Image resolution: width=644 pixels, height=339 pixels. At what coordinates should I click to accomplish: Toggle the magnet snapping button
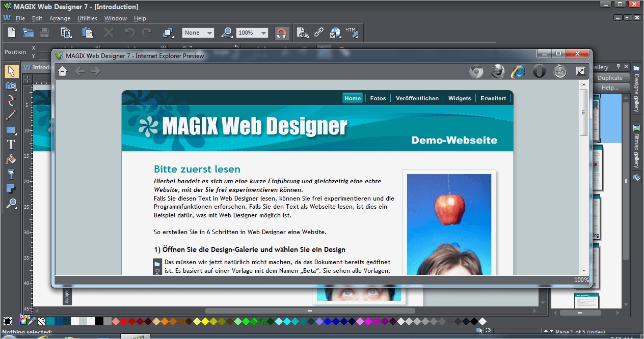[x=281, y=33]
